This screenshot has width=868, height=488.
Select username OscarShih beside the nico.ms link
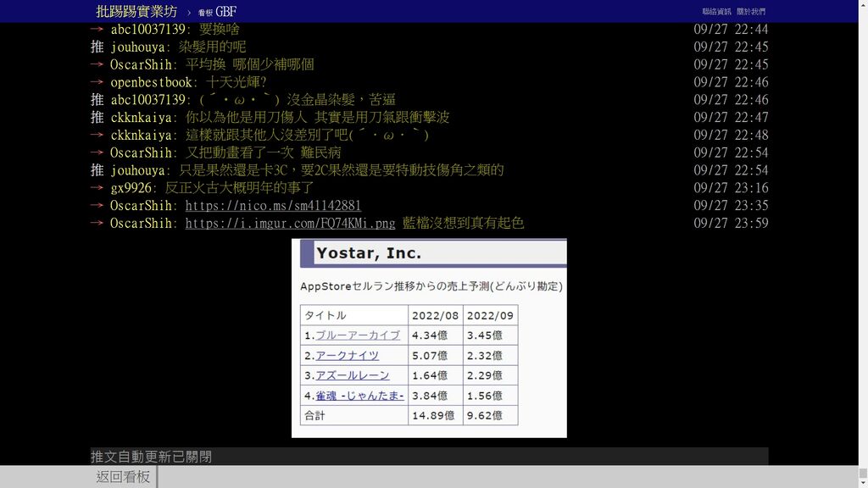click(x=141, y=205)
